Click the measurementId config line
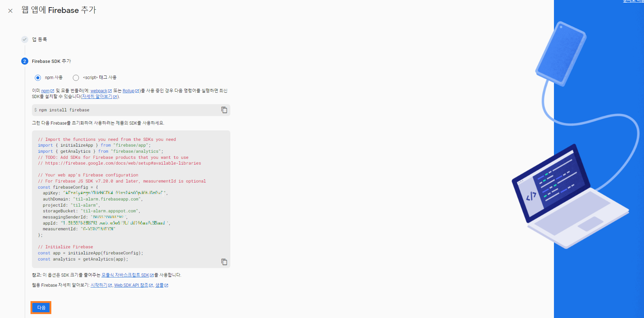644x318 pixels. pyautogui.click(x=79, y=229)
